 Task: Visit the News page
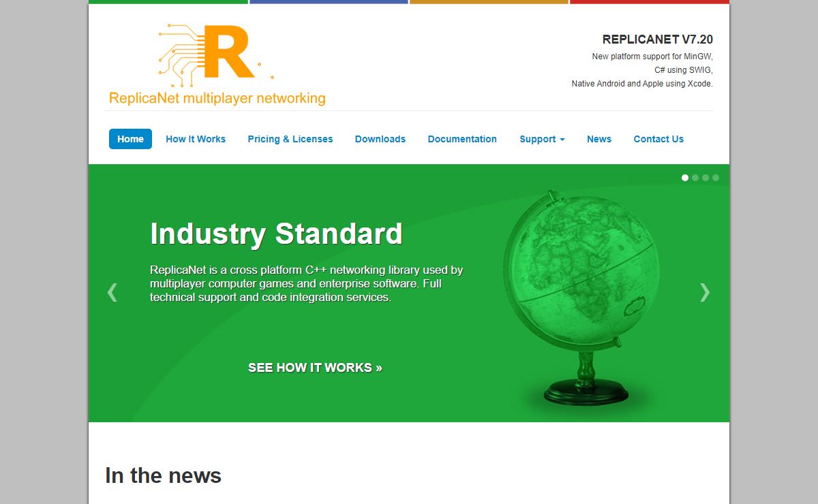[x=599, y=139]
